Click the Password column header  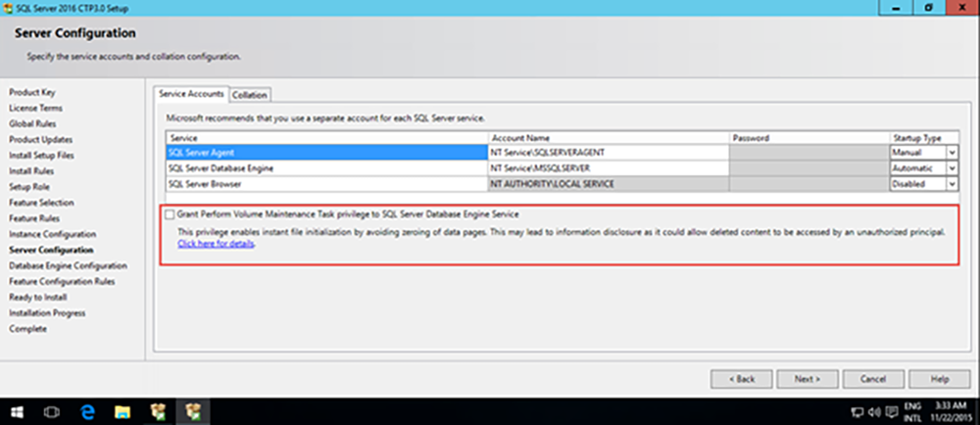click(x=808, y=137)
